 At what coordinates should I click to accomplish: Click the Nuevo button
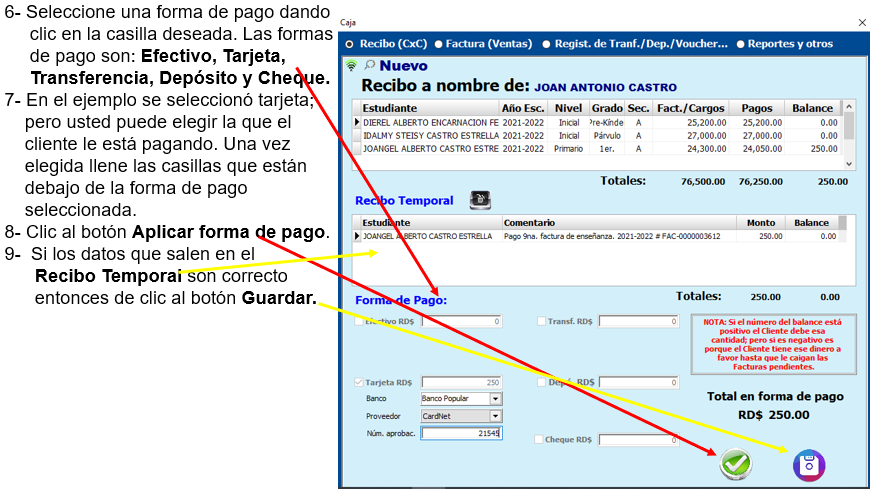[402, 66]
